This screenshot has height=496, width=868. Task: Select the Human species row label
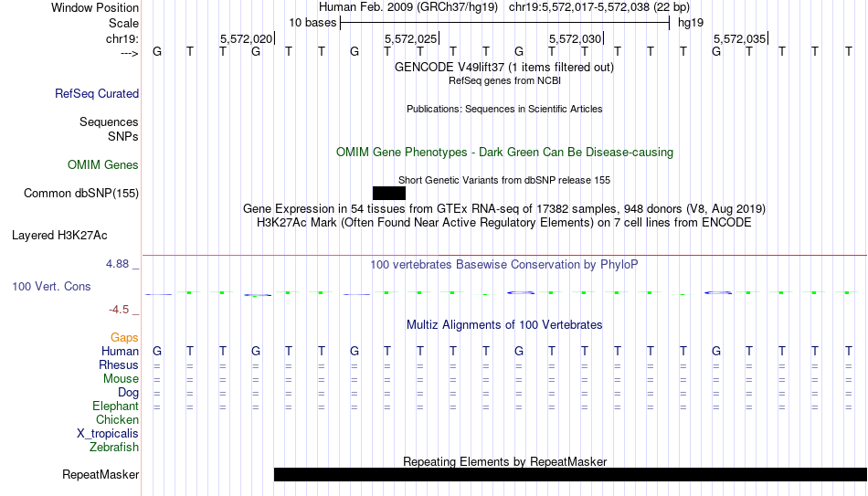[x=120, y=352]
